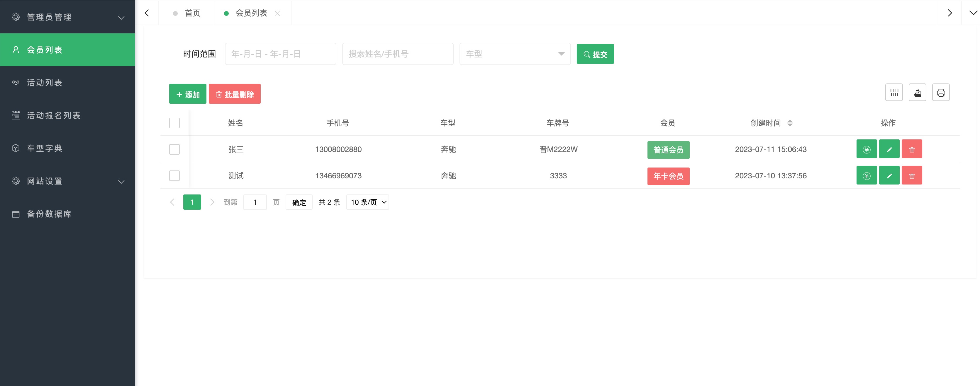The width and height of the screenshot is (980, 386).
Task: Toggle the select-all checkbox in the table header
Action: coord(174,123)
